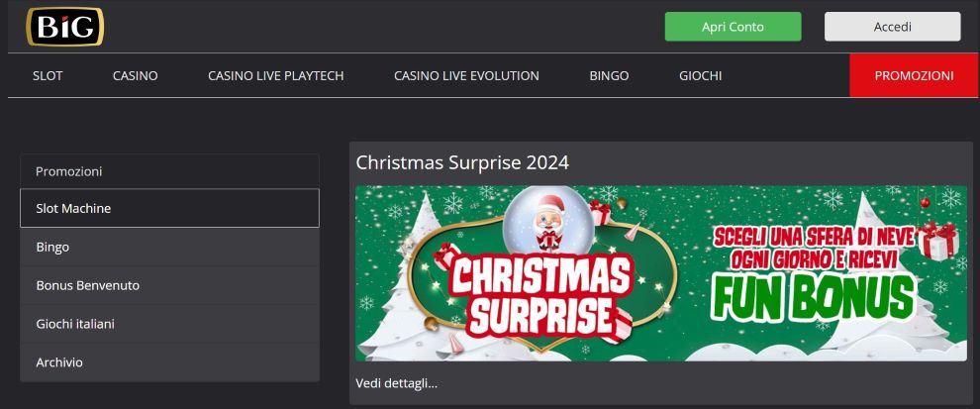Open the GIOCHI menu item
The width and height of the screenshot is (980, 409).
(700, 75)
